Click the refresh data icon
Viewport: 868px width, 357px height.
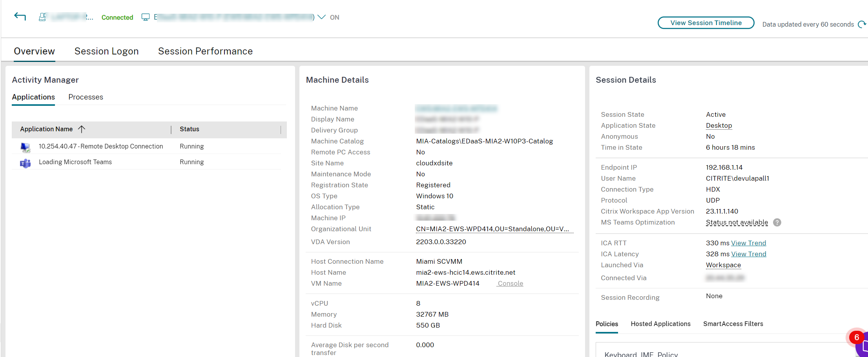tap(862, 24)
